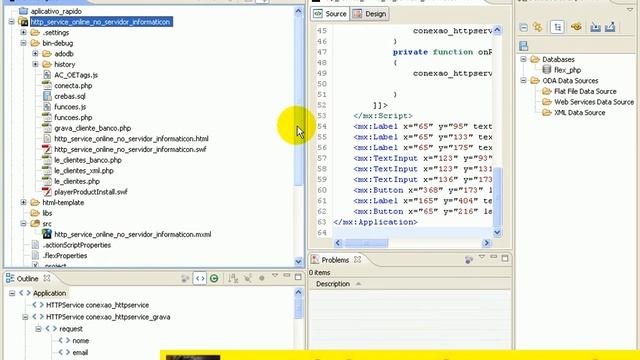Click the export profiles icon in Data Source Explorer
Image resolution: width=640 pixels, height=360 pixels.
[x=610, y=27]
